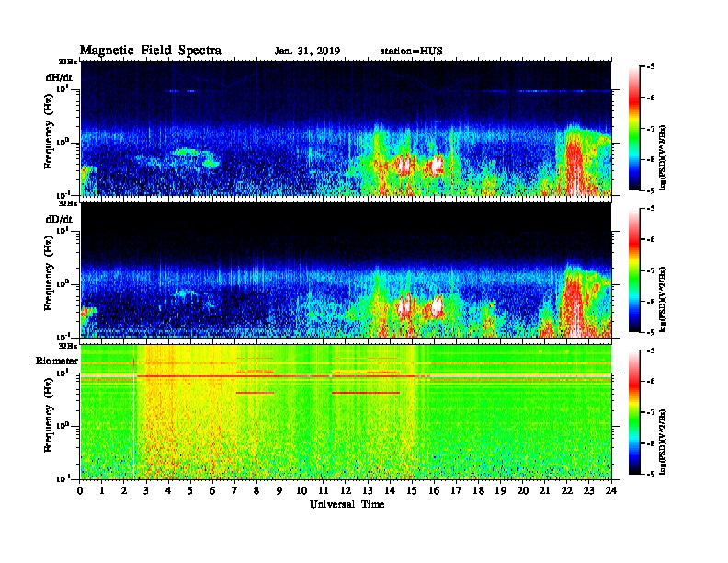Click the 'Riometer' panel label
728x563 pixels.
point(57,361)
